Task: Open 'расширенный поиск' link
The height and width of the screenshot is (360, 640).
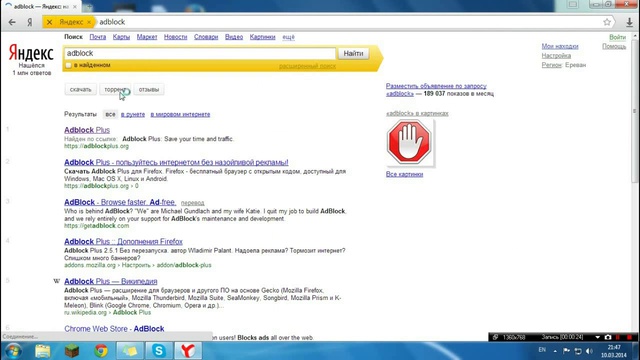Action: point(307,66)
